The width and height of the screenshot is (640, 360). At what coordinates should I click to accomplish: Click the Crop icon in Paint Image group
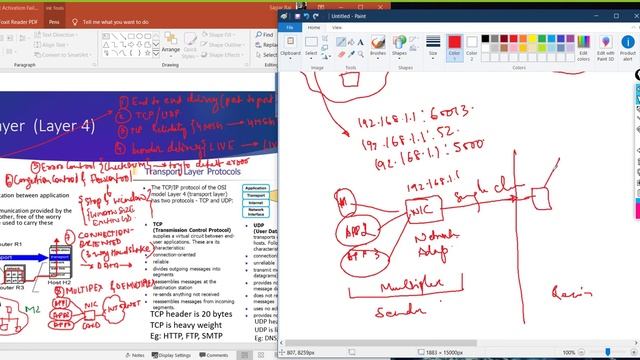325,39
